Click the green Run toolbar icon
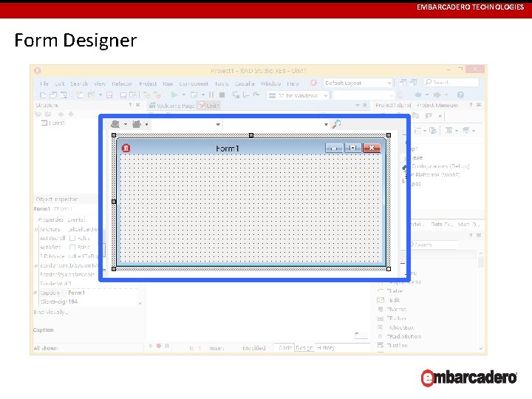This screenshot has height=399, width=532. (x=174, y=95)
